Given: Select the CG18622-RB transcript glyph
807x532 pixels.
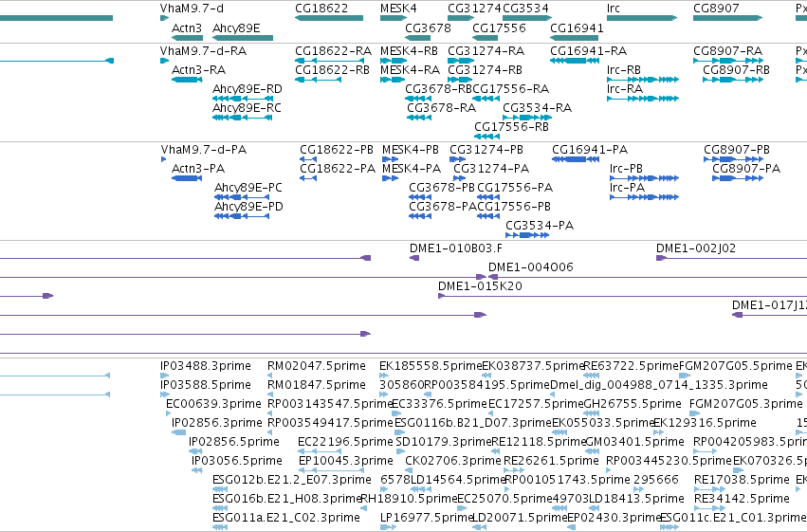Looking at the screenshot, I should (x=318, y=80).
